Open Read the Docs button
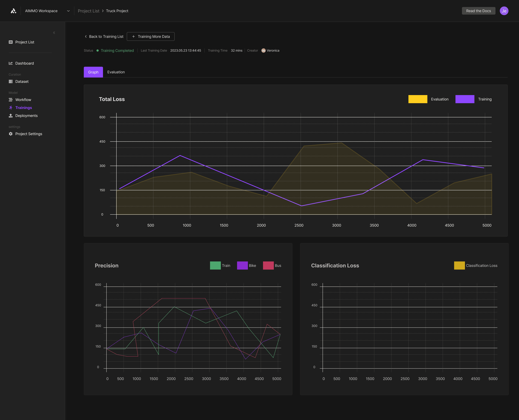This screenshot has width=519, height=420. coord(478,11)
